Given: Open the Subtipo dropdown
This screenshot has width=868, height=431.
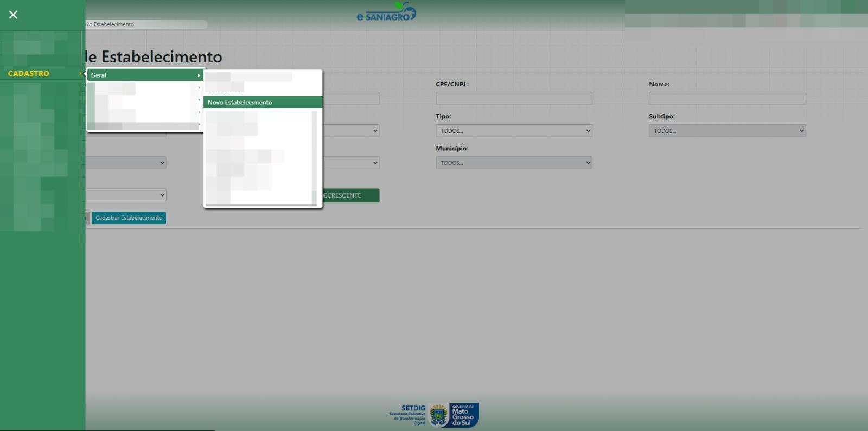Looking at the screenshot, I should point(727,131).
